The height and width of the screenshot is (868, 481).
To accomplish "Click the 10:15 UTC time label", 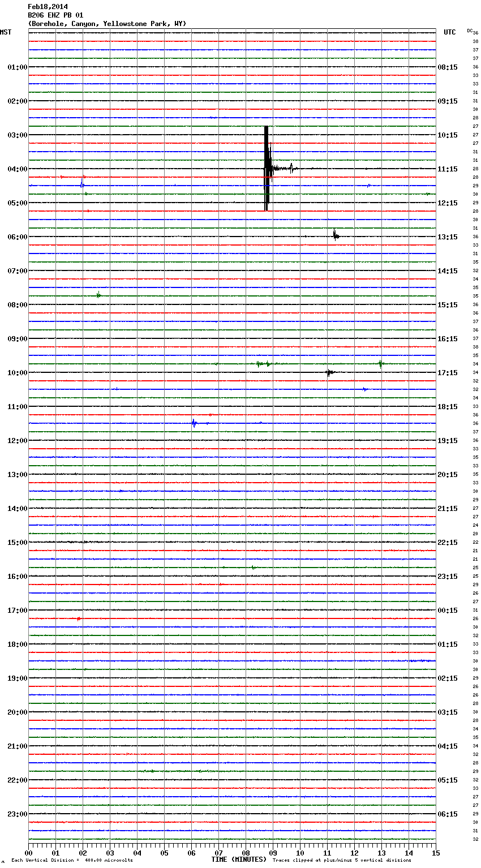I will (448, 135).
